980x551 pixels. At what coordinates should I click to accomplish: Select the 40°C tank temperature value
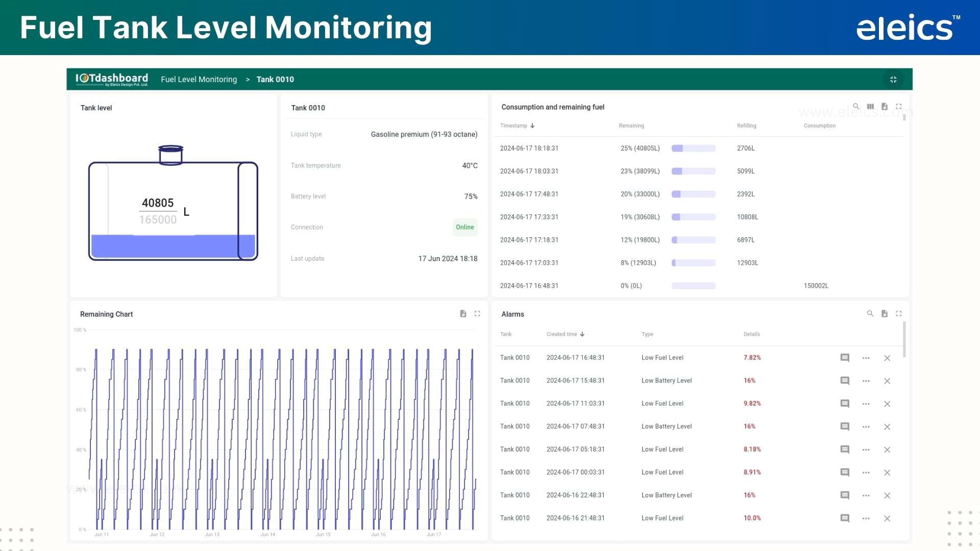pyautogui.click(x=470, y=165)
